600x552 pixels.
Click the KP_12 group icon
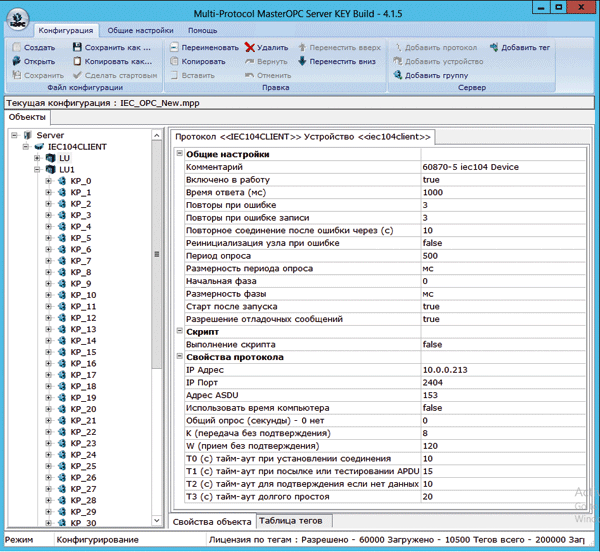(62, 318)
